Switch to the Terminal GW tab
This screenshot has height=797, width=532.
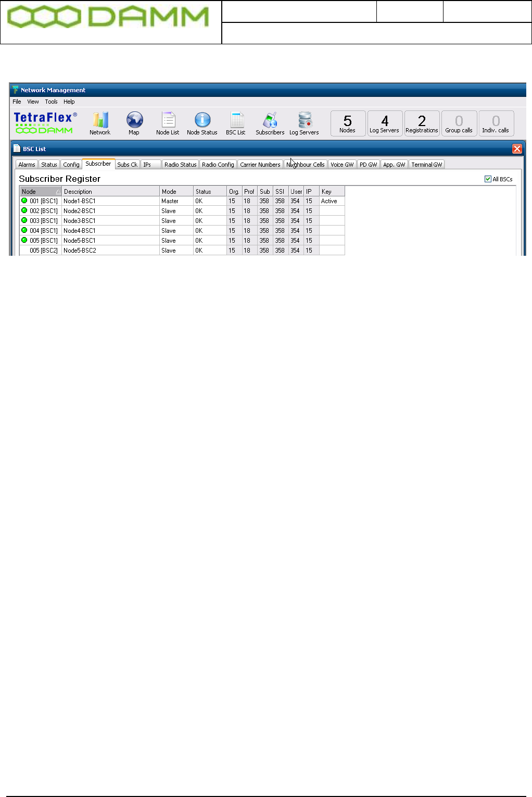pos(427,165)
